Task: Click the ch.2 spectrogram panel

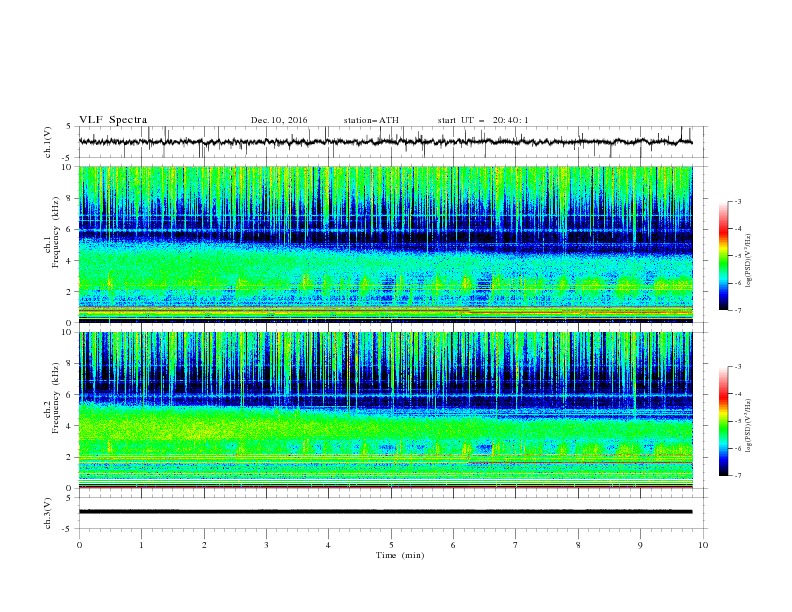Action: tap(386, 410)
